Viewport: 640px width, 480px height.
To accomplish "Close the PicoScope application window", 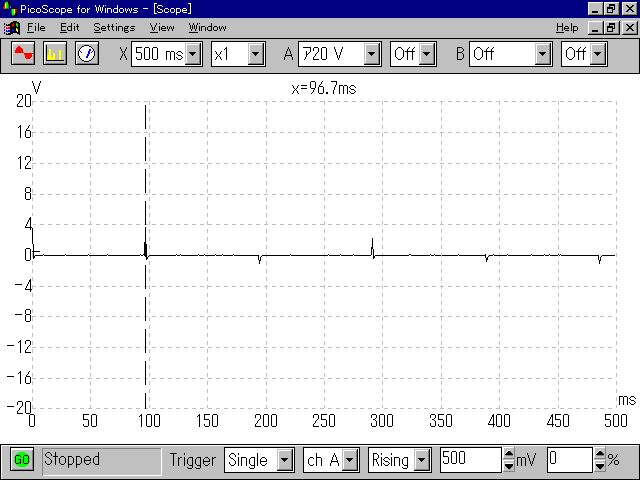I will [630, 9].
